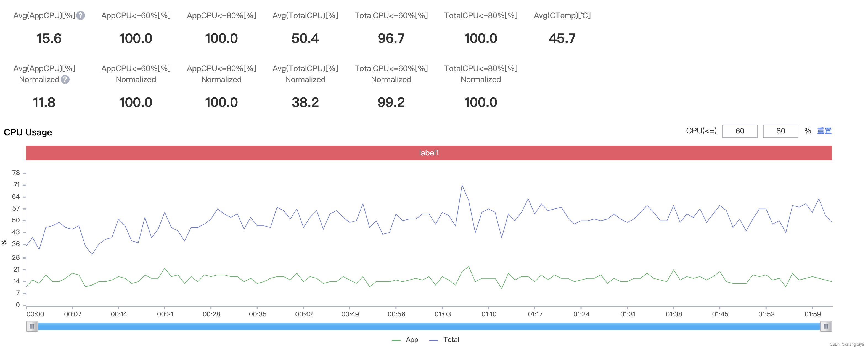This screenshot has width=868, height=349.
Task: Click the red label1 bar
Action: pyautogui.click(x=428, y=153)
